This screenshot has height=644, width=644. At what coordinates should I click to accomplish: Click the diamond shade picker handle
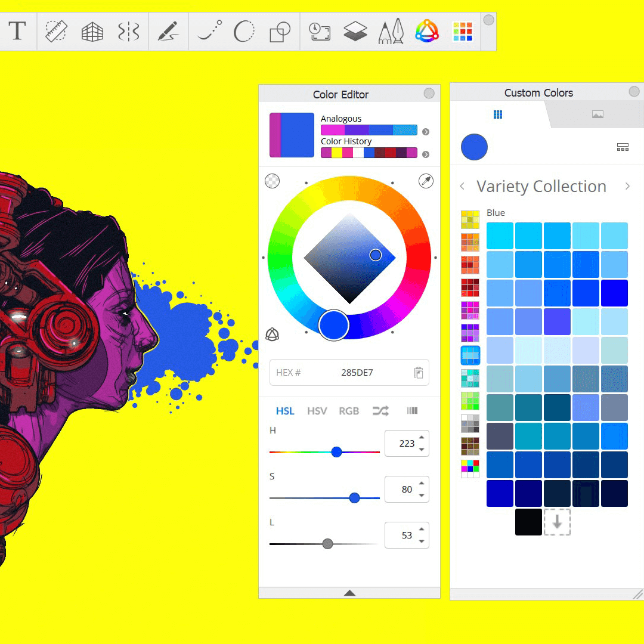coord(376,255)
